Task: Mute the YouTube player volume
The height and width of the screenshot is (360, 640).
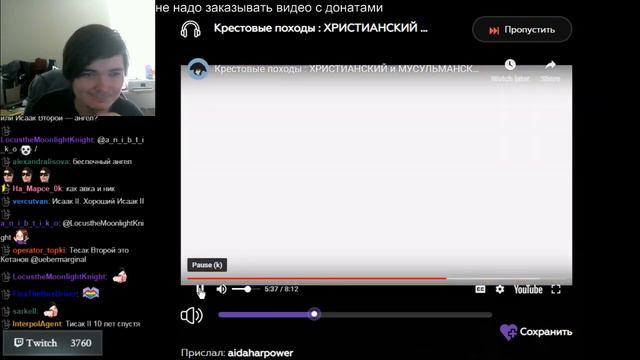Action: [x=221, y=289]
